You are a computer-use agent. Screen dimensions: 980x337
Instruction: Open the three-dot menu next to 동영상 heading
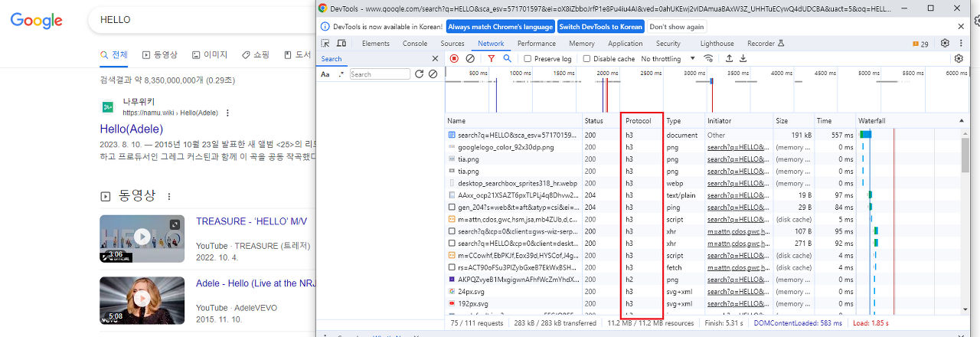click(x=169, y=197)
